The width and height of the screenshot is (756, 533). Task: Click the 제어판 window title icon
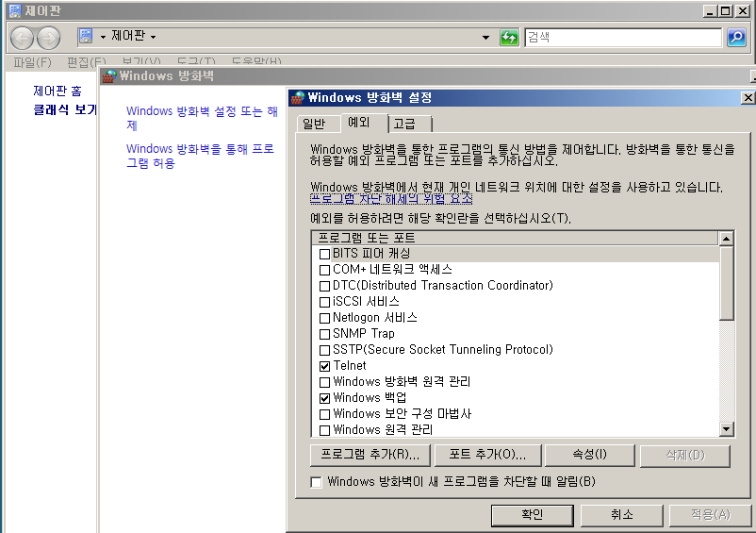(x=15, y=10)
